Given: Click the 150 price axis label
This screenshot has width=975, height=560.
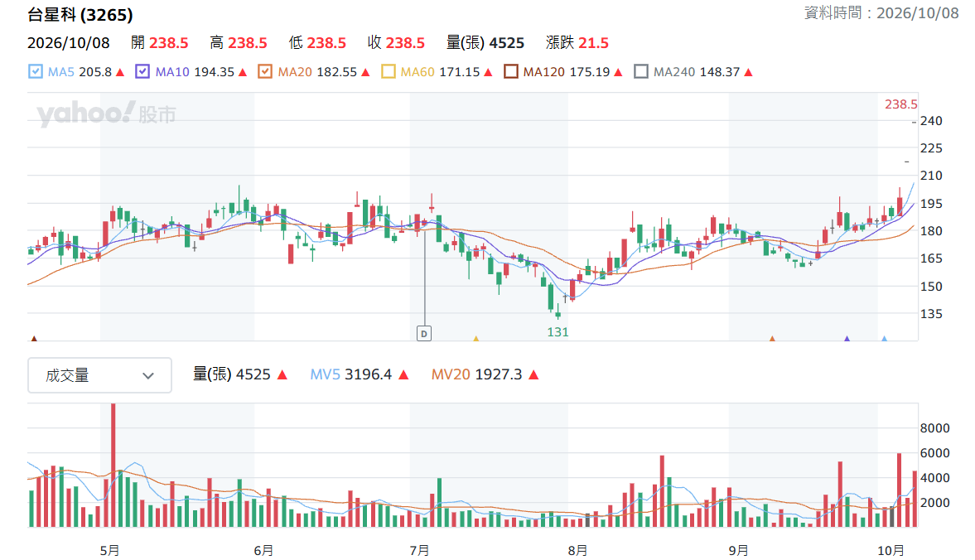Looking at the screenshot, I should tap(931, 287).
